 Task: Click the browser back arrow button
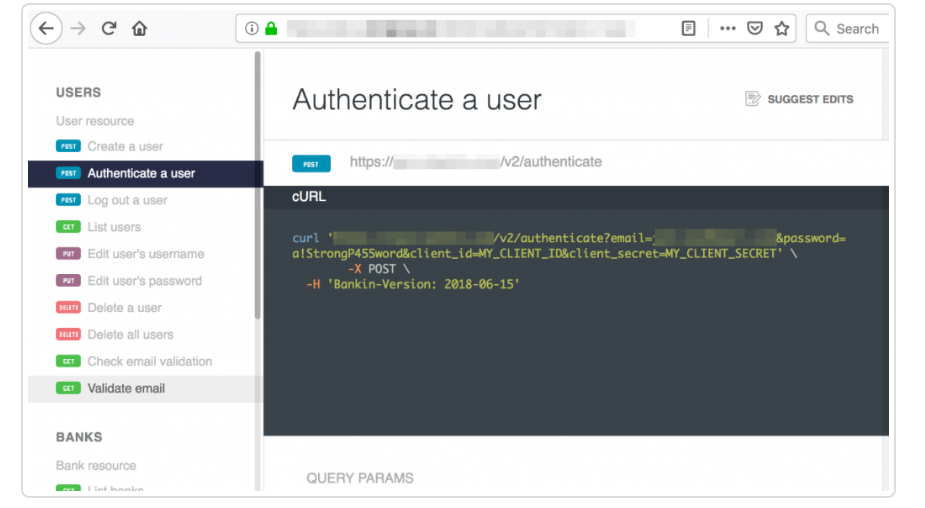click(x=45, y=29)
